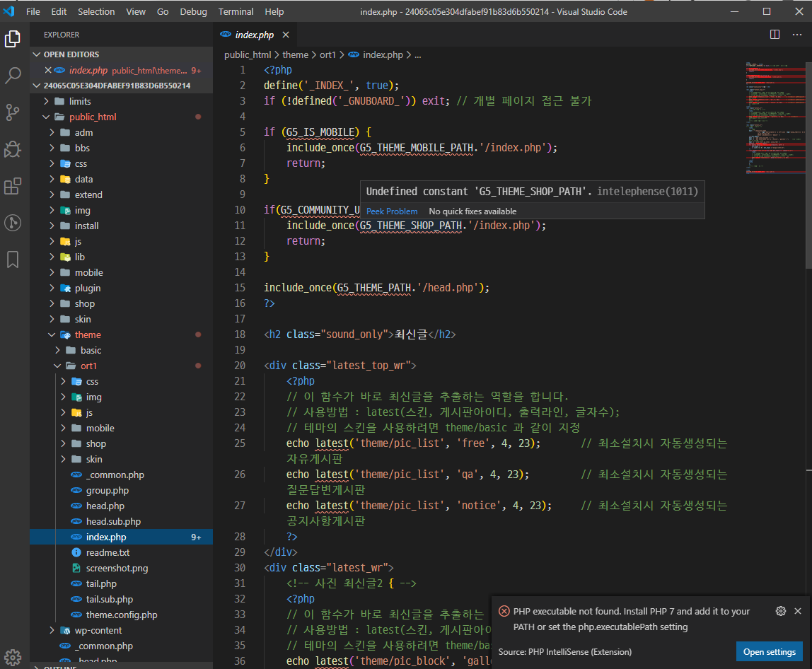The image size is (812, 669).
Task: Click the Peek Problem link
Action: pyautogui.click(x=392, y=211)
